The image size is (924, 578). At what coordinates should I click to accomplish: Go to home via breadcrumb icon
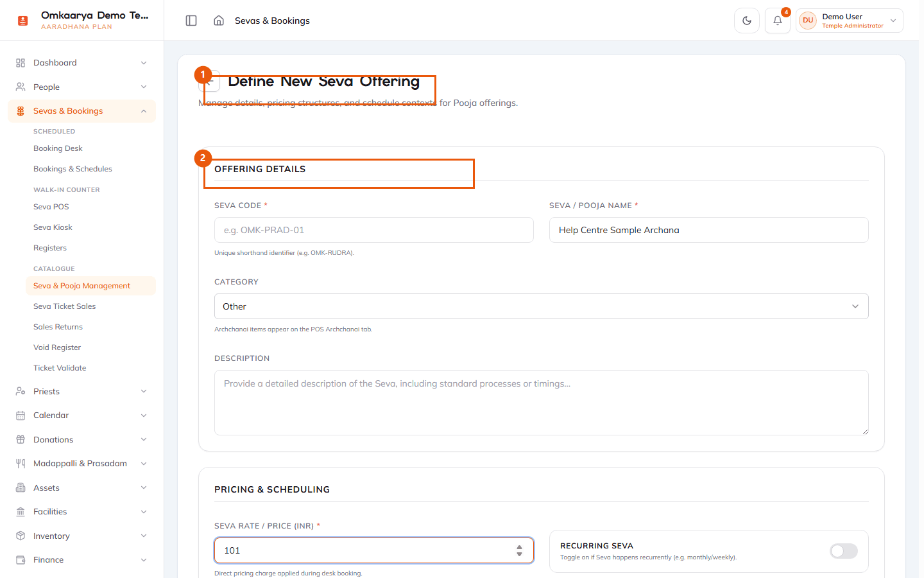click(x=219, y=21)
